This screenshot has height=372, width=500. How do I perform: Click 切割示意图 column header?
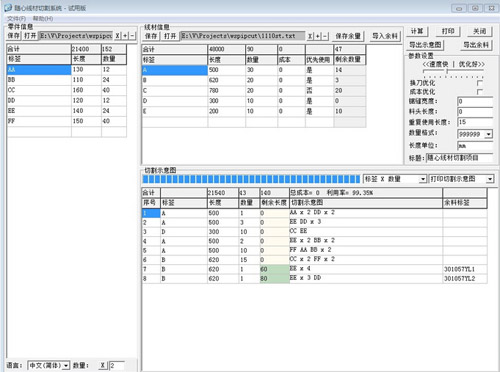(366, 203)
